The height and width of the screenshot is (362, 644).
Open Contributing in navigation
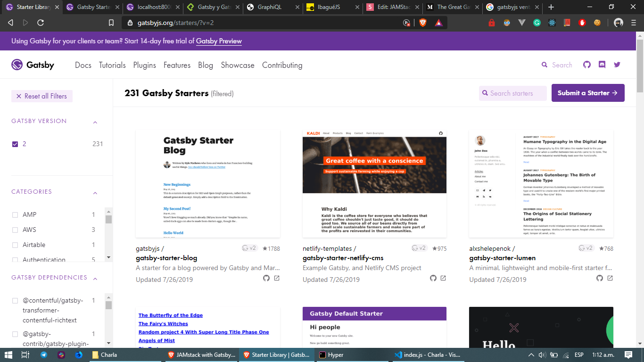point(282,65)
